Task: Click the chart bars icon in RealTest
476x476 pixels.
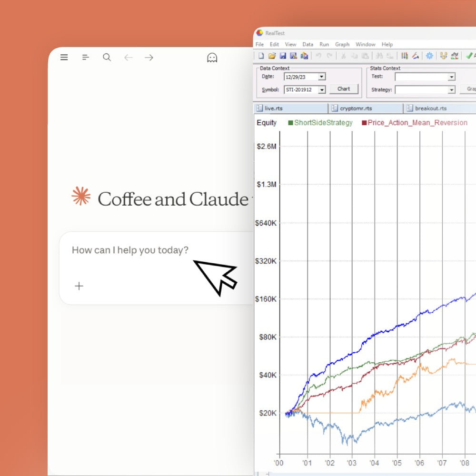Action: (x=455, y=56)
